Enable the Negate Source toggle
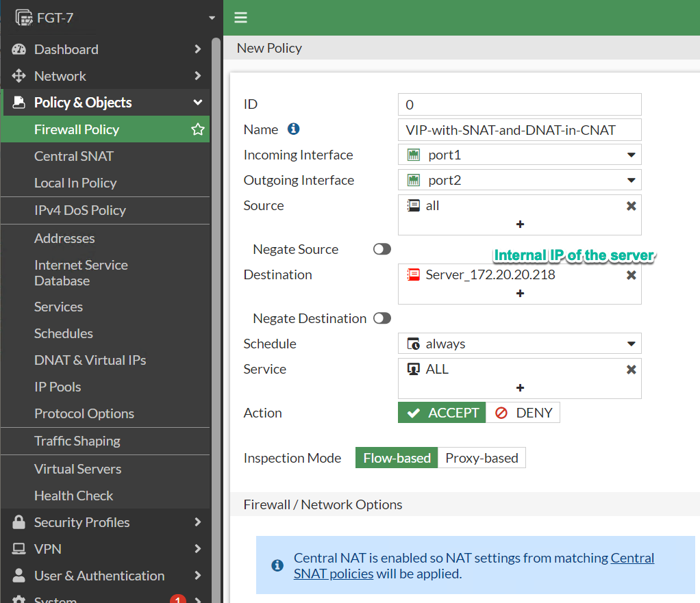Screen dimensions: 700x603 [382, 249]
